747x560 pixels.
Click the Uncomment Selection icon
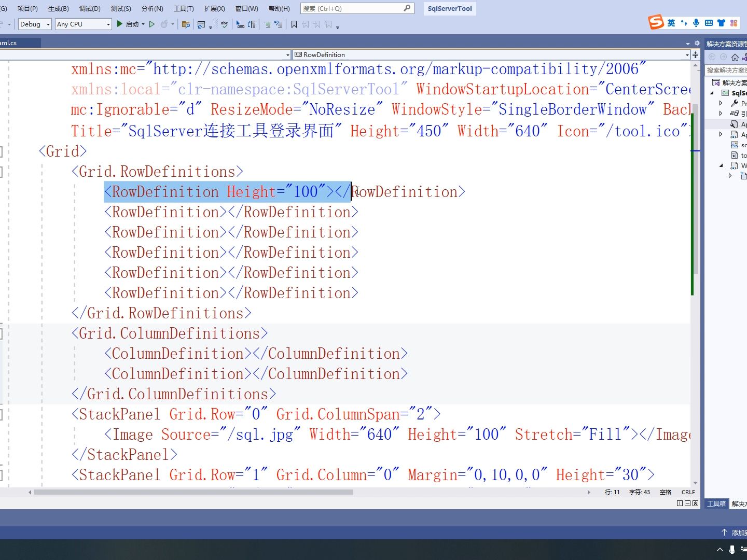pyautogui.click(x=278, y=24)
